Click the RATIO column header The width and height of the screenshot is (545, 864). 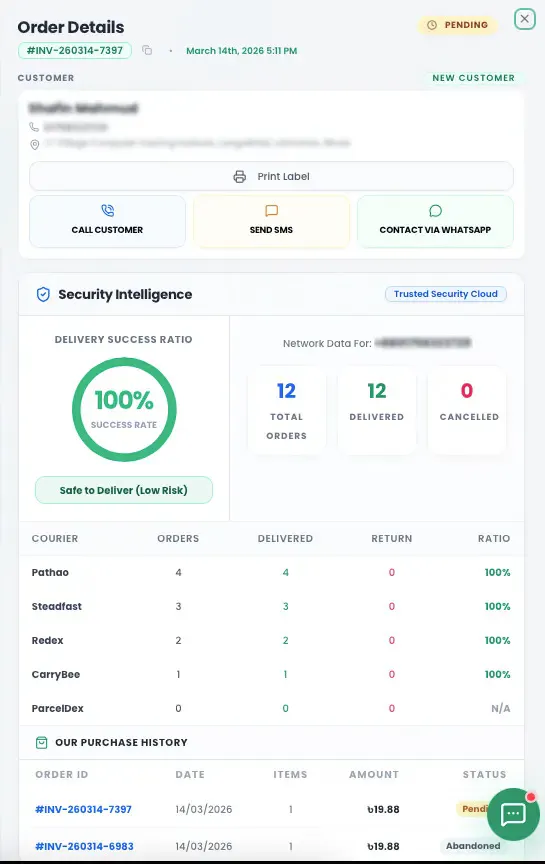coord(494,538)
